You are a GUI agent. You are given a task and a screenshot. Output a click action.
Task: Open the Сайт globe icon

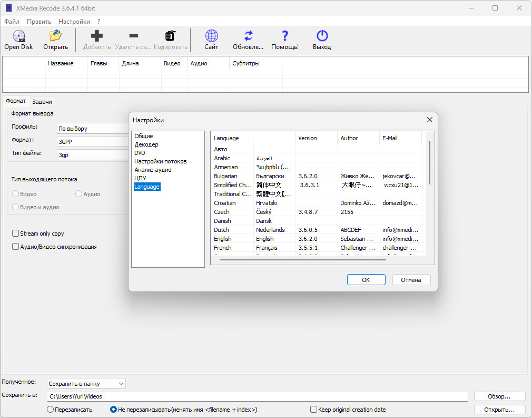(x=211, y=36)
